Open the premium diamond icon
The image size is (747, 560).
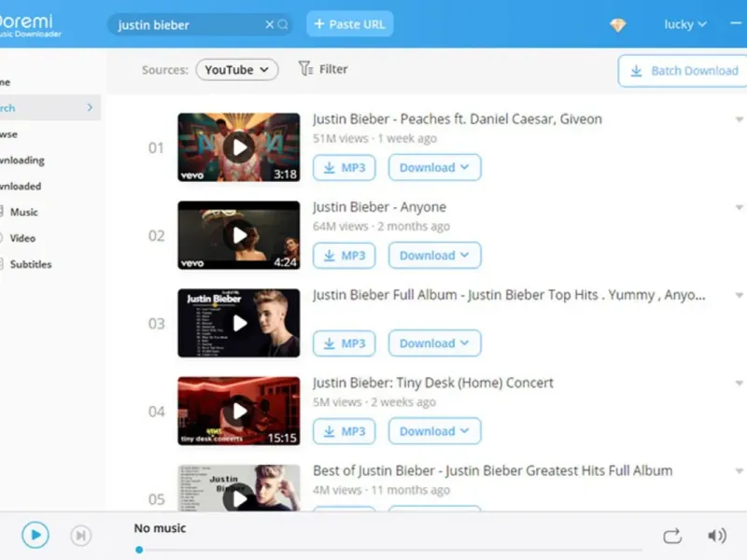pos(617,25)
